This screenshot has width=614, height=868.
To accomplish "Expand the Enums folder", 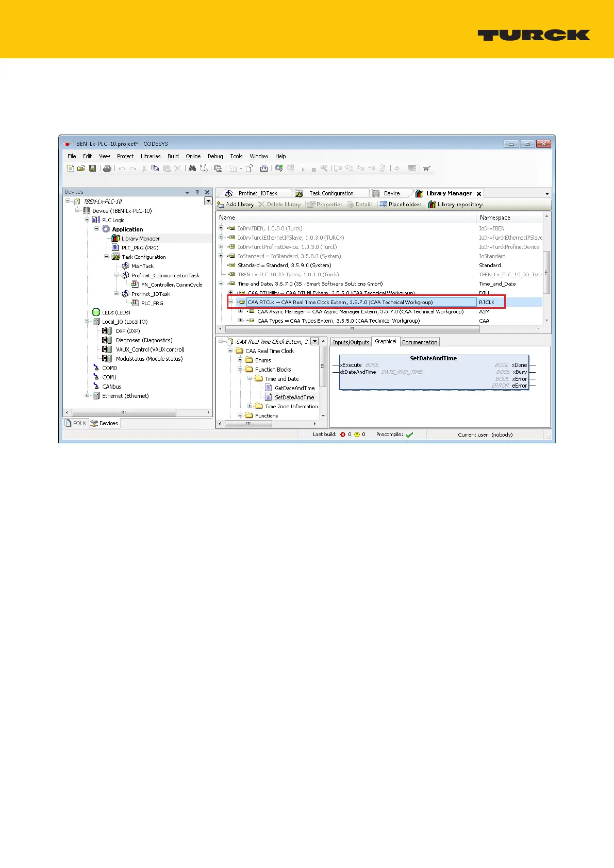I will 240,360.
